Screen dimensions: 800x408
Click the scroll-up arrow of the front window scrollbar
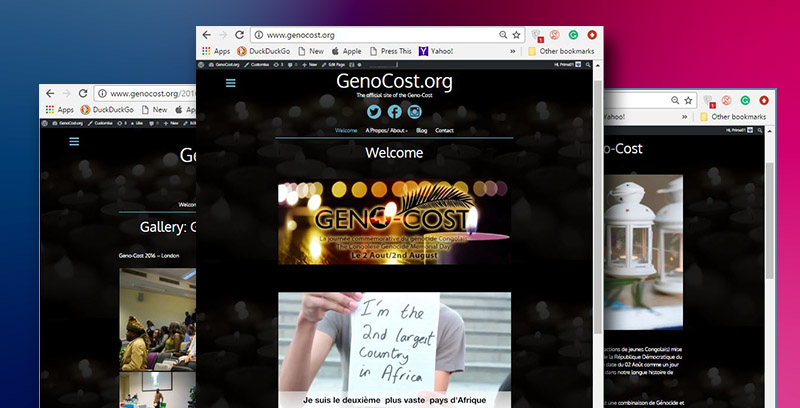597,65
